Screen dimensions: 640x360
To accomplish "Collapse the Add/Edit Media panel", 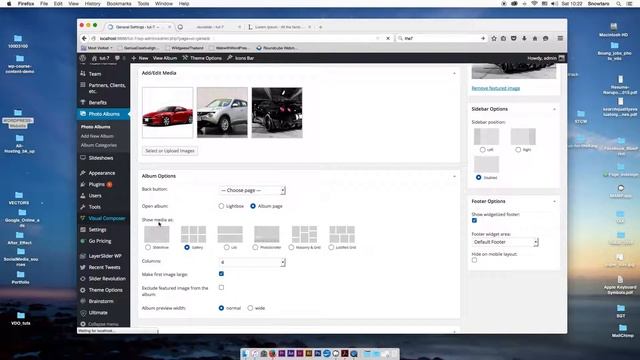I will tap(454, 73).
